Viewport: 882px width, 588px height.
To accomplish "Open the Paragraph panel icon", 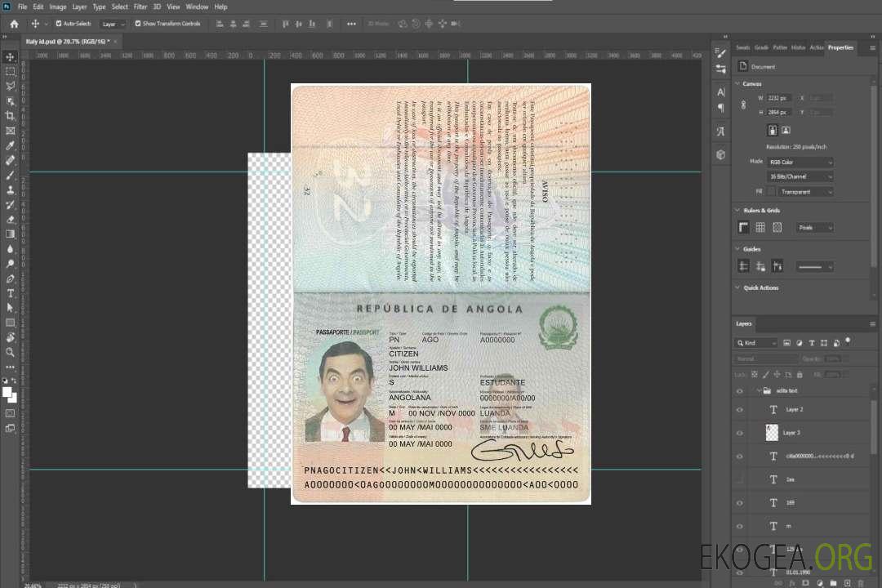I will point(720,108).
